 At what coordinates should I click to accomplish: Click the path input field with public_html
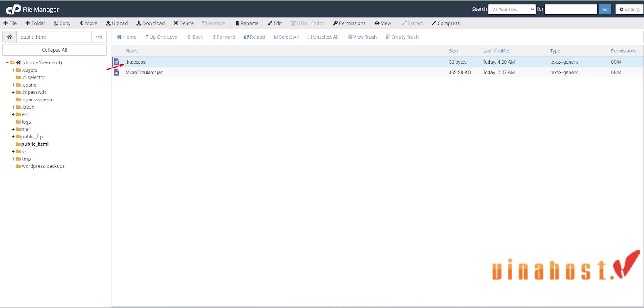(x=54, y=37)
